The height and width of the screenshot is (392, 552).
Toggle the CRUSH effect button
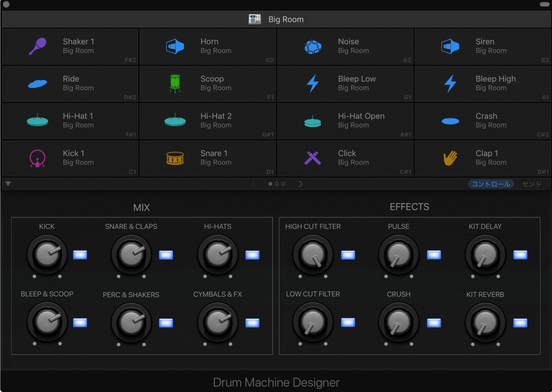(434, 323)
